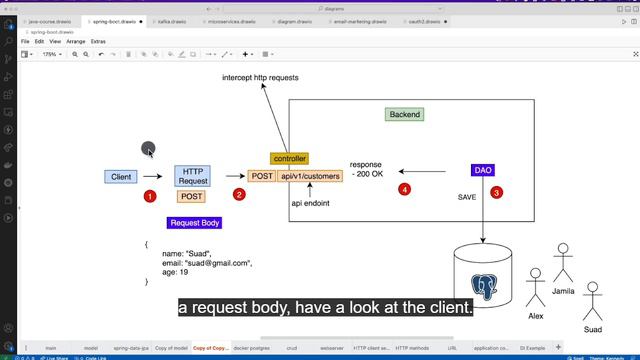
Task: Toggle secondary side bar layout icon
Action: [x=636, y=9]
